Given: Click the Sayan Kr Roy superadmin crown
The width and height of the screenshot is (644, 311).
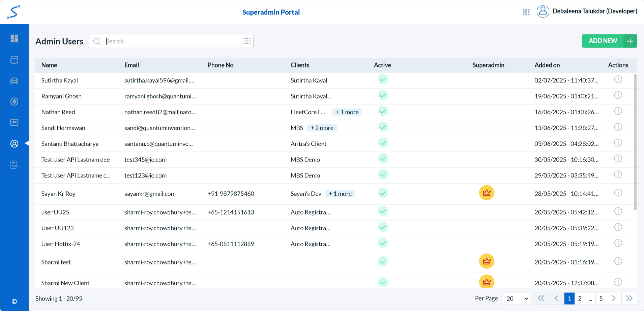Looking at the screenshot, I should click(486, 193).
